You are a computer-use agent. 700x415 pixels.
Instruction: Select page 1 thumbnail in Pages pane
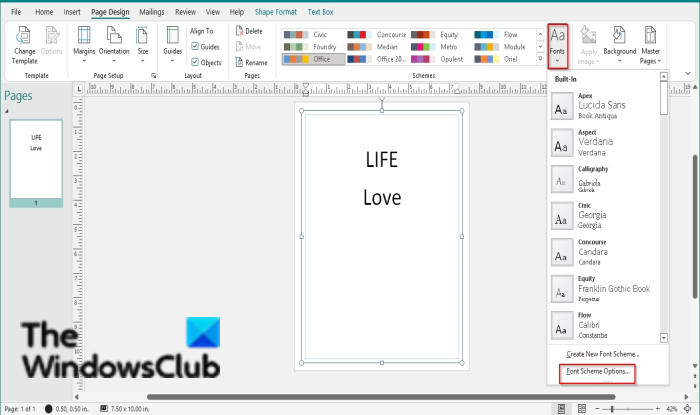pyautogui.click(x=36, y=163)
